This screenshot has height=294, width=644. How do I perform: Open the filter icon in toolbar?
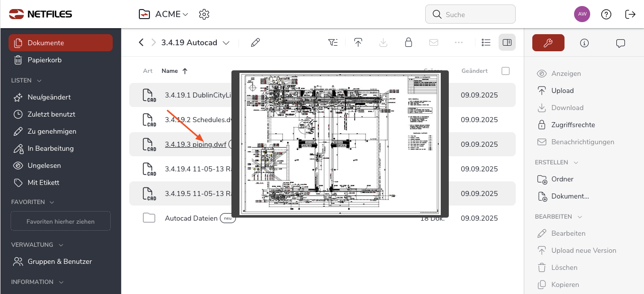(x=333, y=43)
